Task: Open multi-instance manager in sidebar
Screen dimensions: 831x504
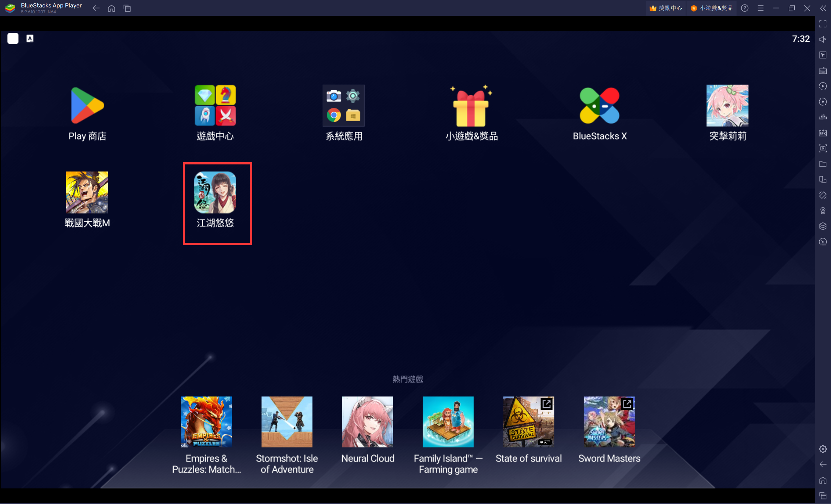Action: click(x=823, y=180)
